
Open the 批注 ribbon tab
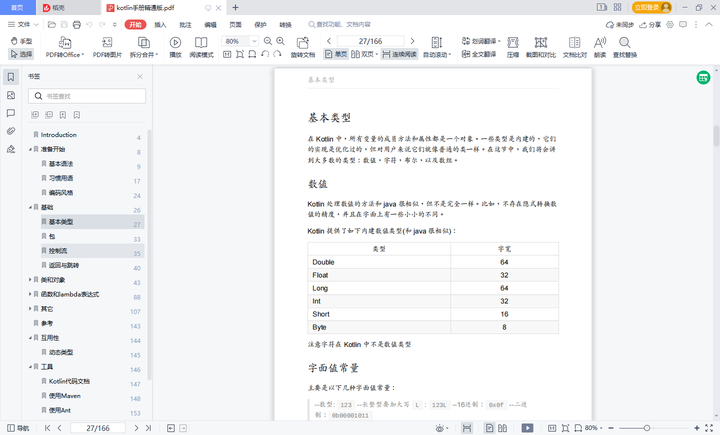pyautogui.click(x=185, y=25)
